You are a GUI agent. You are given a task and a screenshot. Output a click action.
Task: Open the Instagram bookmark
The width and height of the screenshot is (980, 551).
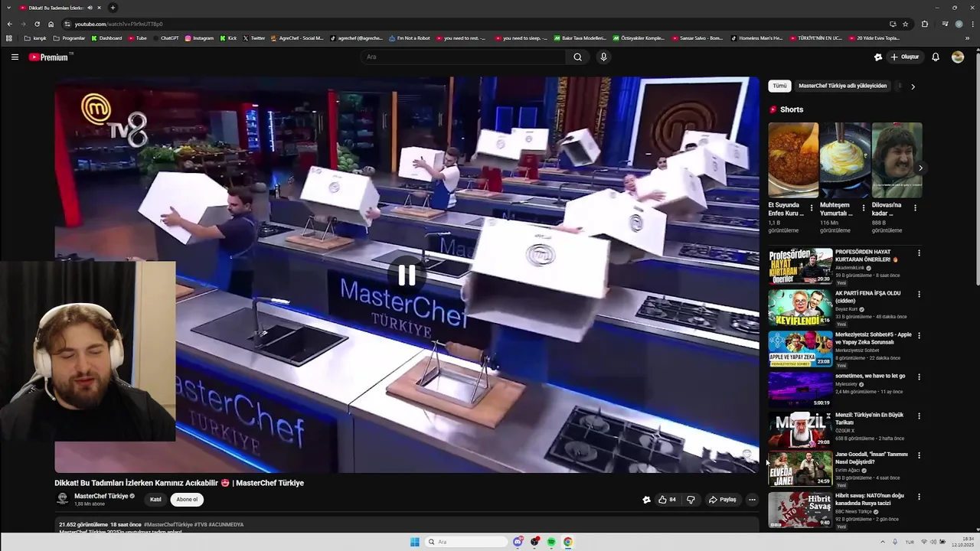click(x=199, y=37)
